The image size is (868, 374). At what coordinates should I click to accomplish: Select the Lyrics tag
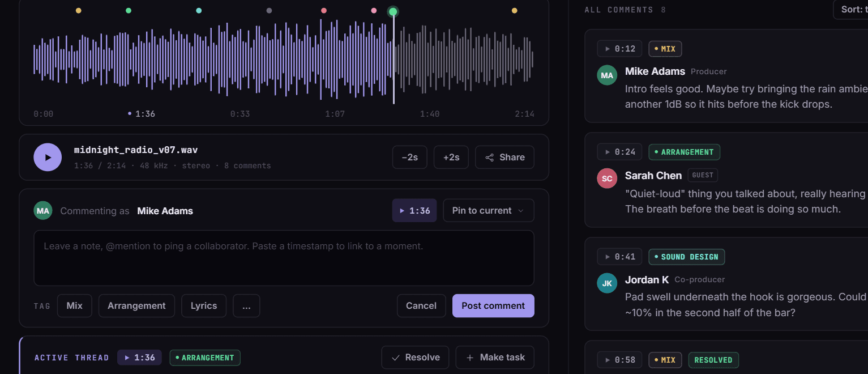pos(204,305)
